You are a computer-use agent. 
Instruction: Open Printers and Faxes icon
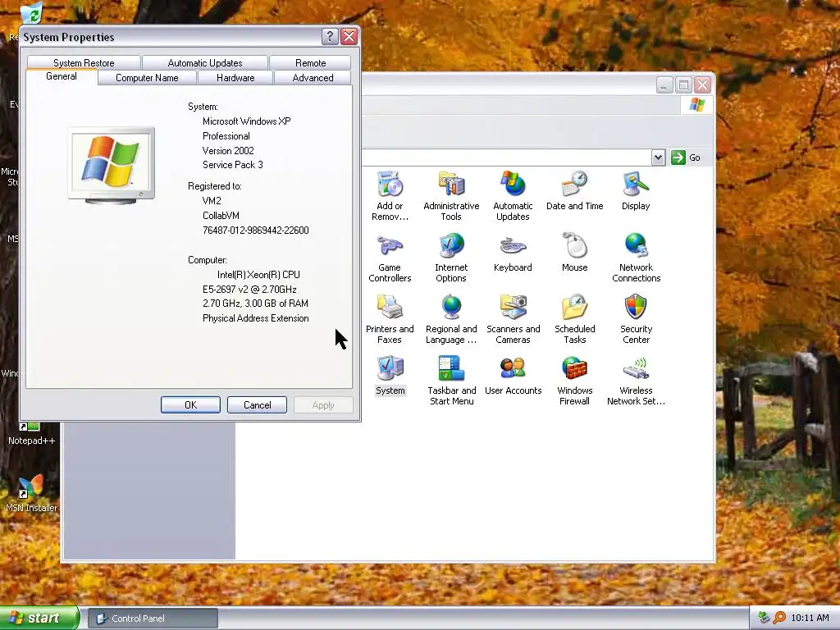tap(390, 319)
